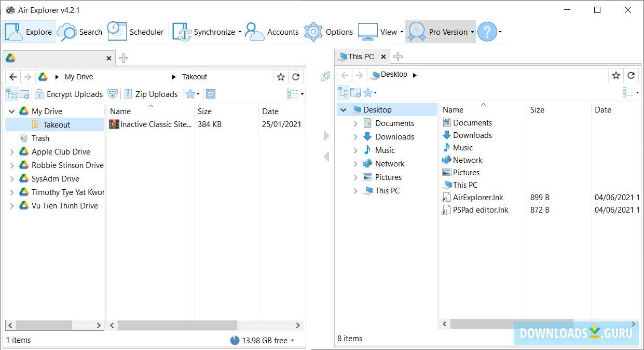The image size is (644, 350).
Task: Open the right pane favorites star dropdown
Action: [370, 92]
